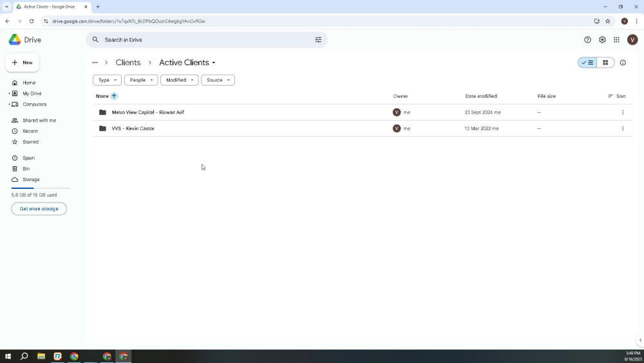Go back in browser
The width and height of the screenshot is (644, 363).
click(x=7, y=21)
